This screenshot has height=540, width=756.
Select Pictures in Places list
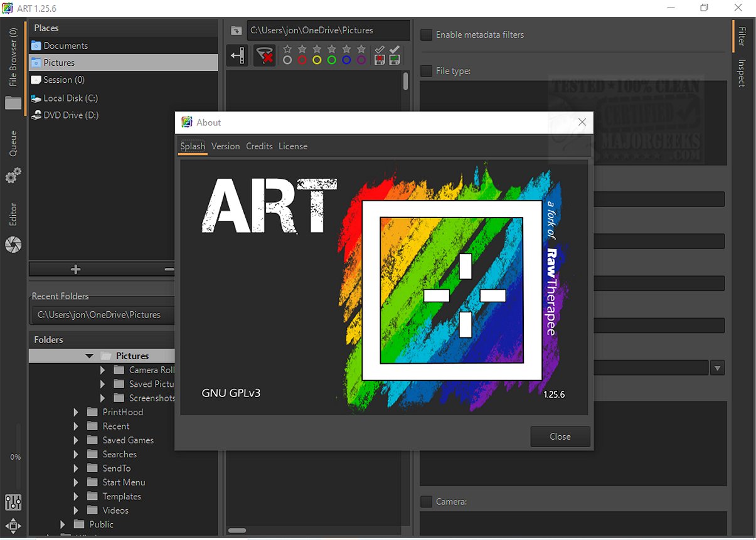click(x=124, y=63)
